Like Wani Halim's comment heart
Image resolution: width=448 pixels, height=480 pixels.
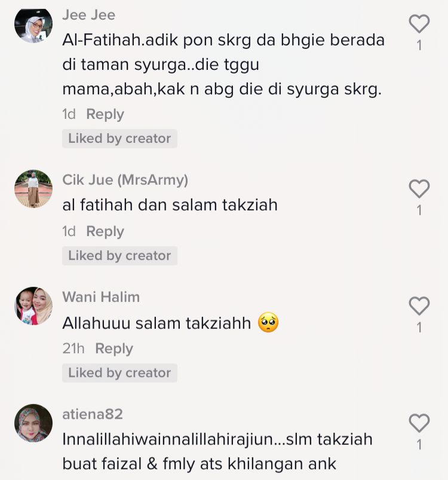click(419, 305)
